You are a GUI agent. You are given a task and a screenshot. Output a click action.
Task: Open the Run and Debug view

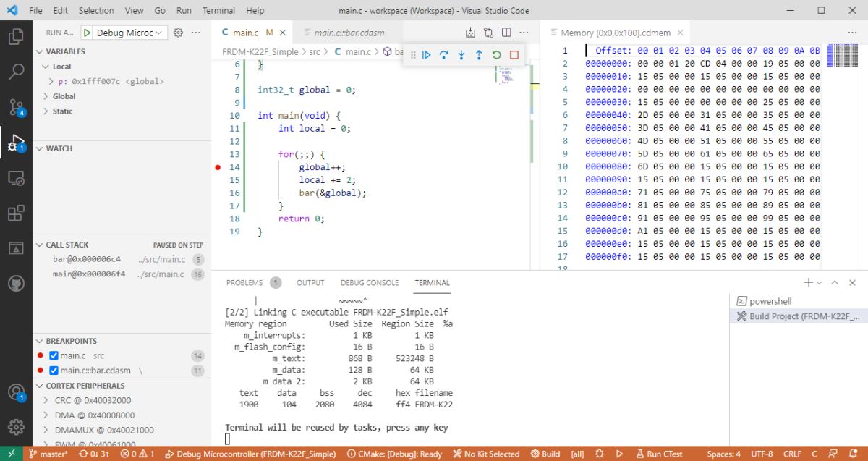[x=16, y=142]
